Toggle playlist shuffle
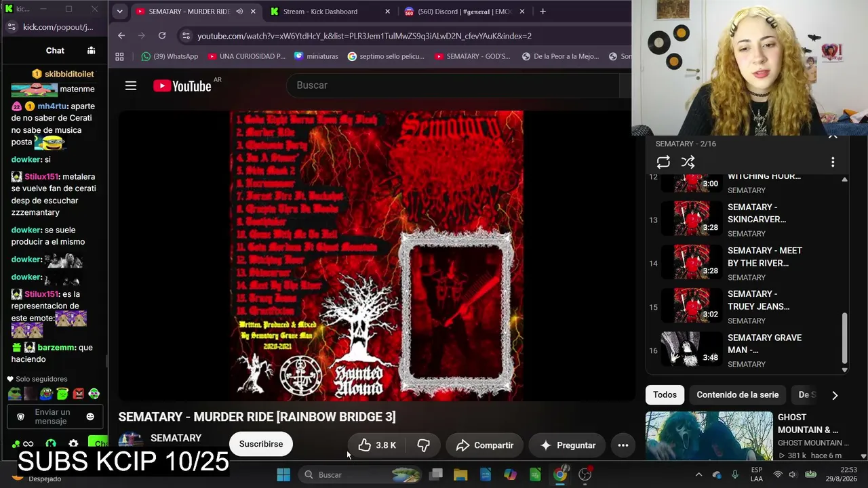Screen dimensions: 868x488 click(x=688, y=162)
